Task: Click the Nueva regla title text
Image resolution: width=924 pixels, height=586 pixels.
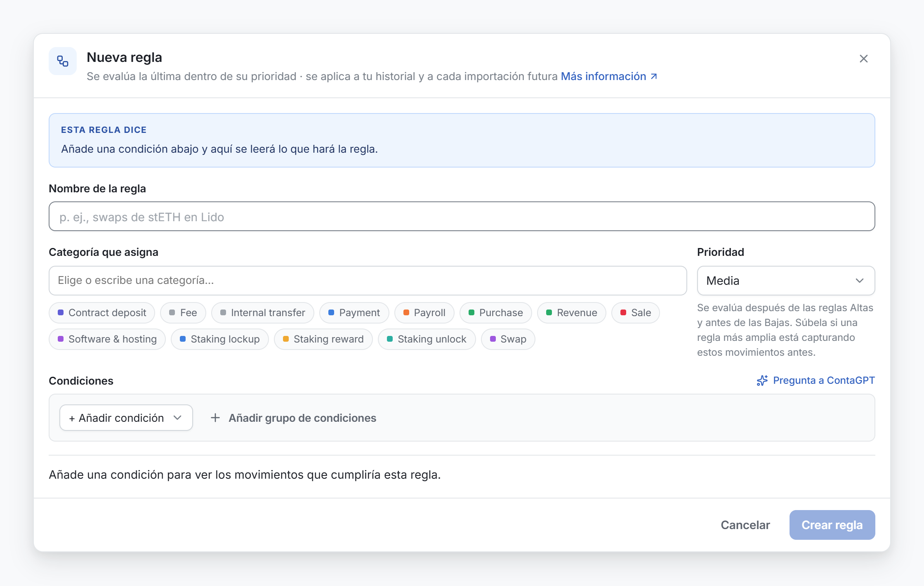Action: click(124, 57)
